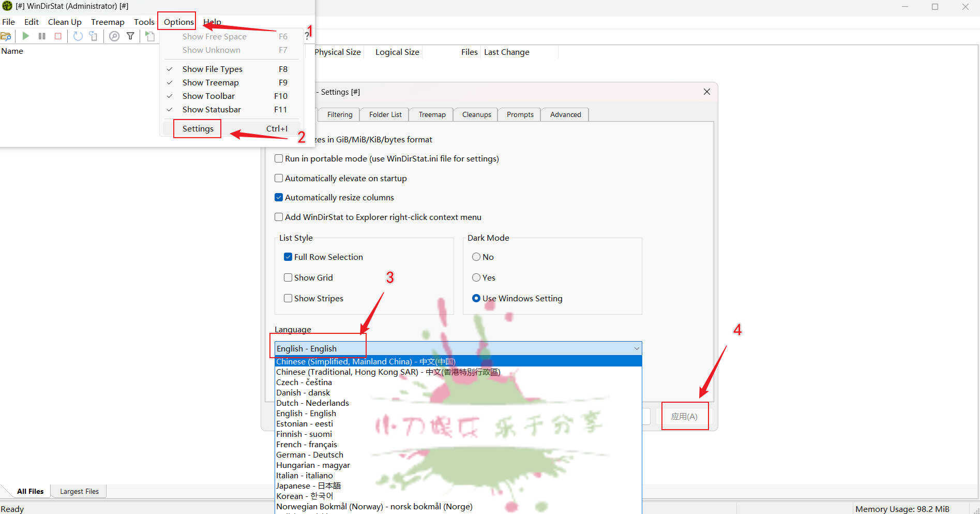Click the blue refresh all icon
The image size is (980, 514).
[78, 36]
